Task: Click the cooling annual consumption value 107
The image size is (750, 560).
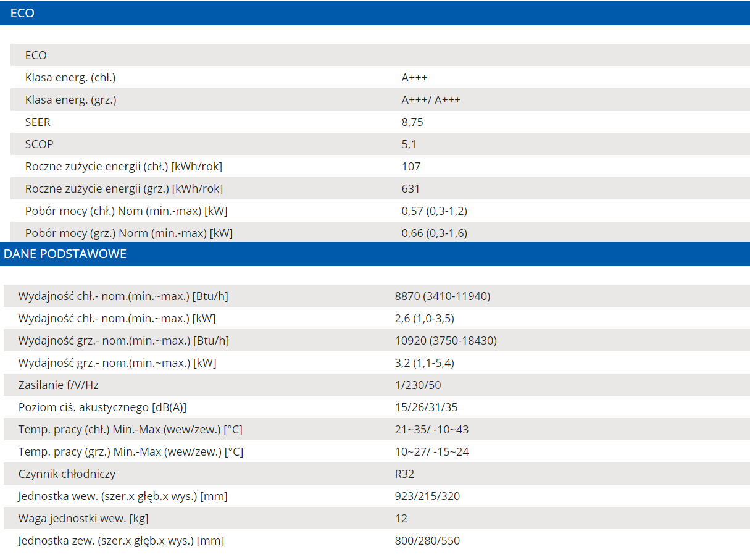Action: click(x=410, y=167)
